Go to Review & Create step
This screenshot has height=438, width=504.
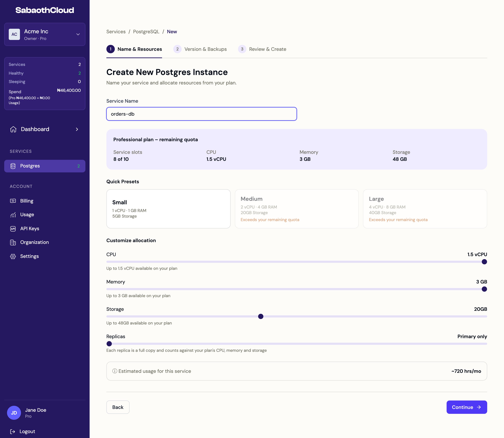[x=262, y=49]
